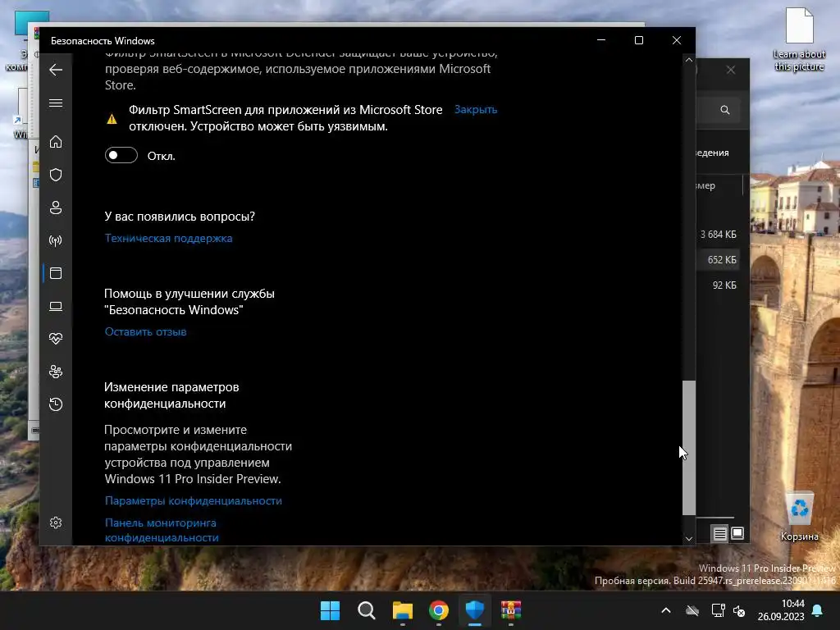The height and width of the screenshot is (630, 840).
Task: Show hidden tray icons chevron
Action: coord(666,610)
